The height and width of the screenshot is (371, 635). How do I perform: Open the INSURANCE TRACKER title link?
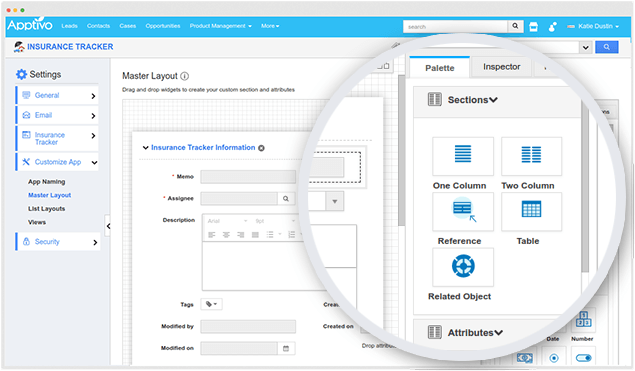tap(70, 47)
